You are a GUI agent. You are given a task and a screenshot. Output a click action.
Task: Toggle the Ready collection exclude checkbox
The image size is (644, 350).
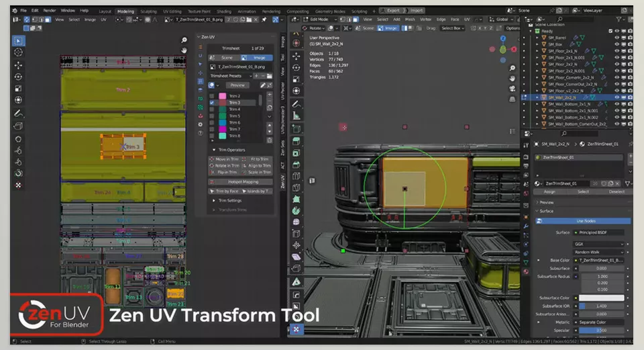[610, 31]
